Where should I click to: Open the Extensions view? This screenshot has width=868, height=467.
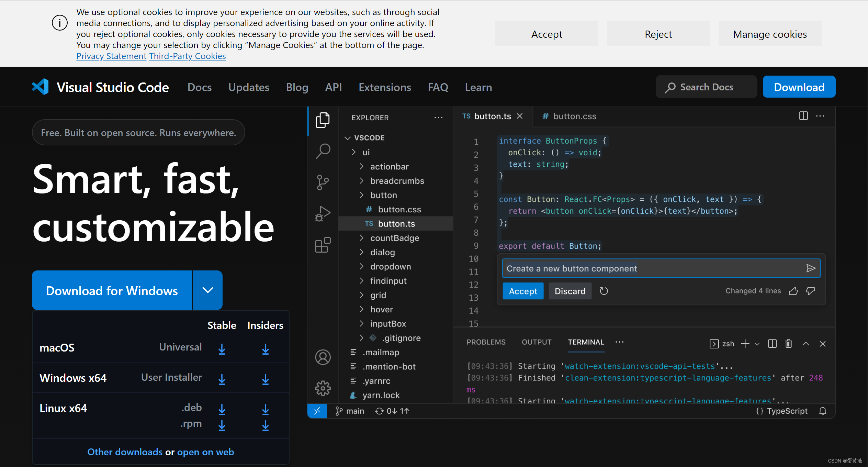click(x=323, y=245)
